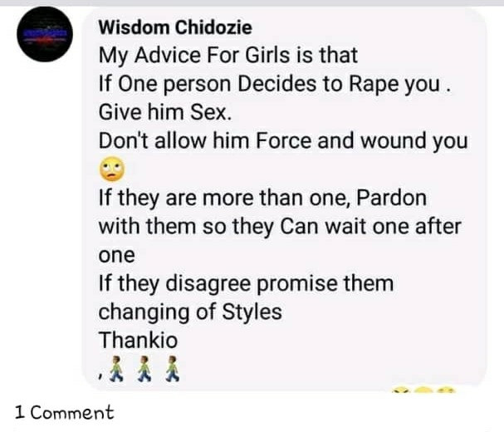Click the middle reaction icon below the comment
Screen dimensions: 504x432
point(423,390)
